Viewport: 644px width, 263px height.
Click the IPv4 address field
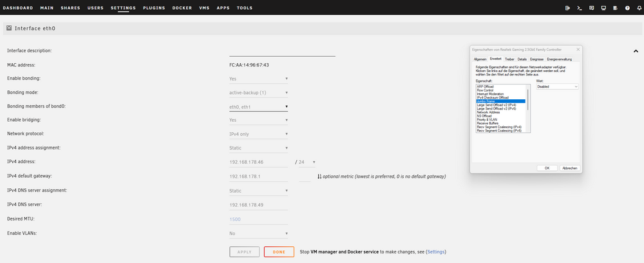[x=259, y=162]
